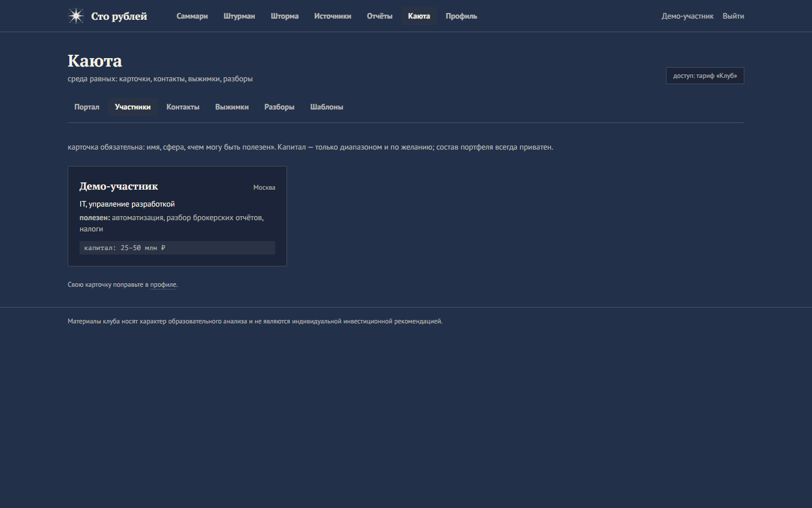Screen dimensions: 812x508
Task: Open the Контакты tab
Action: 183,107
